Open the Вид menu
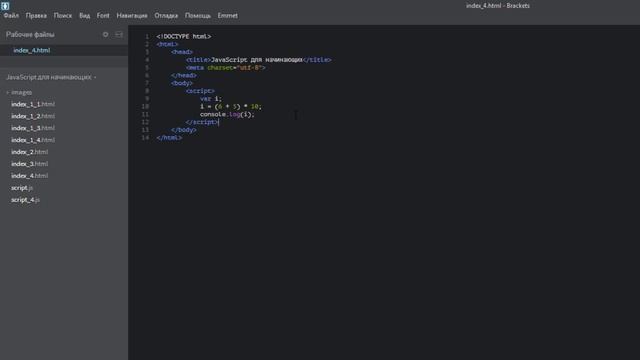This screenshot has width=640, height=360. pyautogui.click(x=84, y=16)
